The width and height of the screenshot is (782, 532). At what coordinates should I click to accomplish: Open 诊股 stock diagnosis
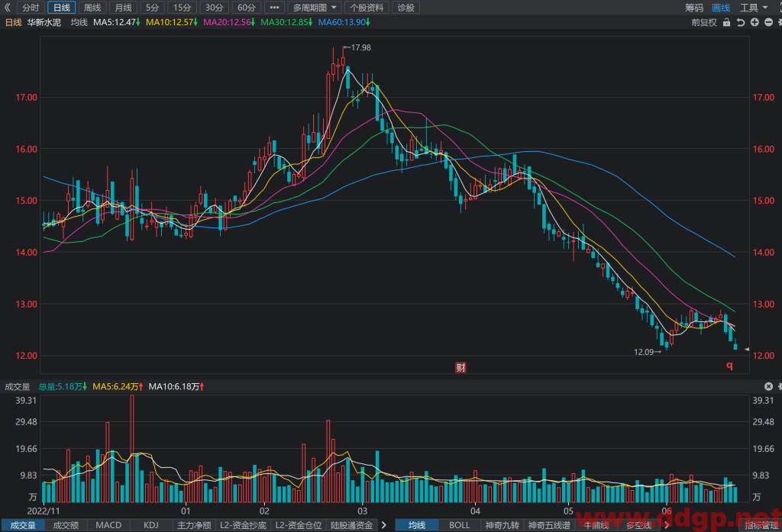pyautogui.click(x=406, y=8)
